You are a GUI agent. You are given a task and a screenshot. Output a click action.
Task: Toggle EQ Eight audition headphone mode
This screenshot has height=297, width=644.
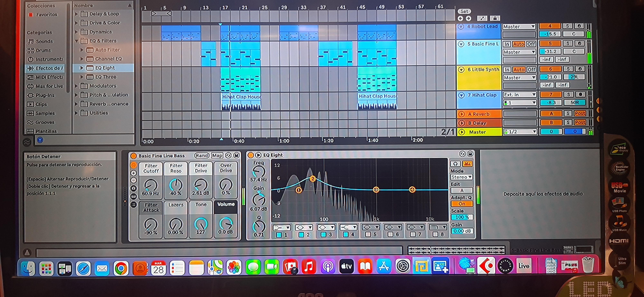coord(455,164)
